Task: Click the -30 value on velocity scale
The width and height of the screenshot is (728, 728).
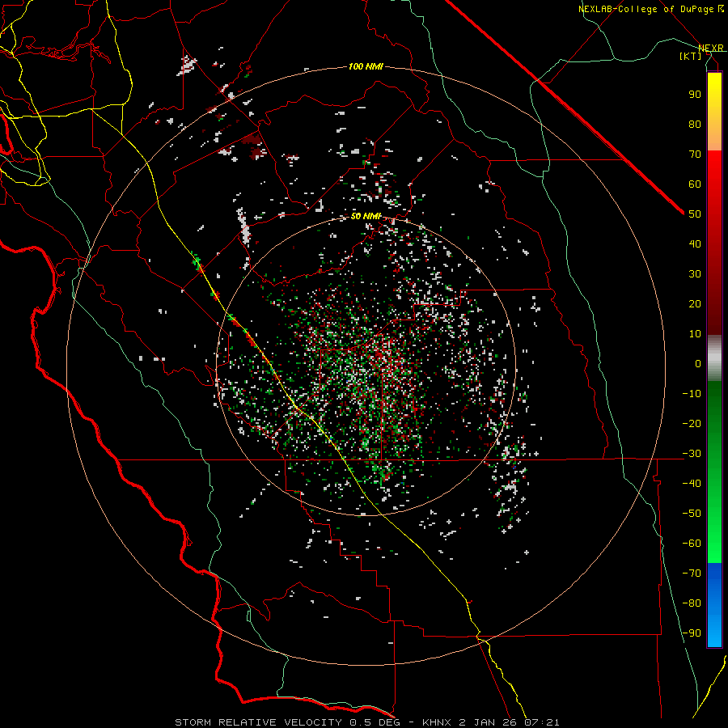Action: click(692, 454)
